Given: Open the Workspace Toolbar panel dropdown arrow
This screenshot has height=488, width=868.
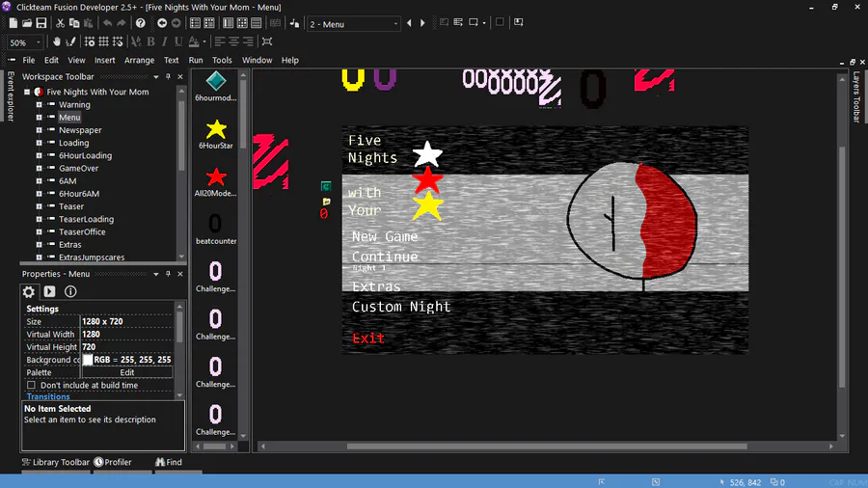Looking at the screenshot, I should (156, 77).
